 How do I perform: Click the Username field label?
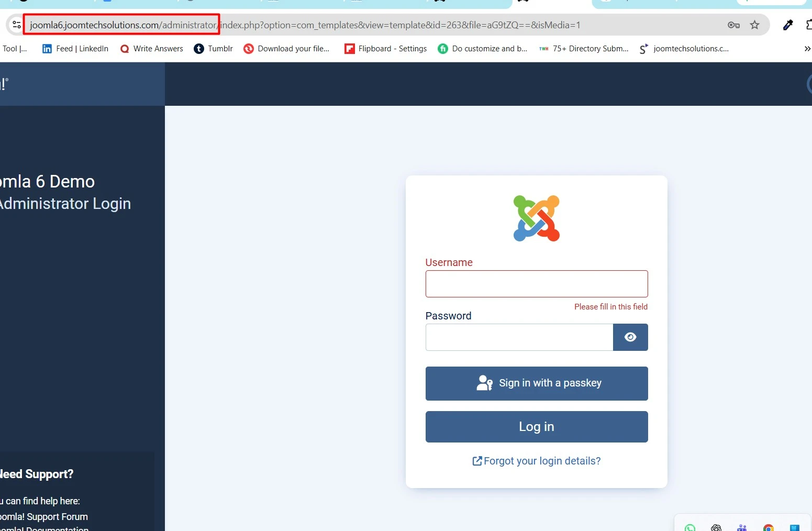[x=449, y=262]
